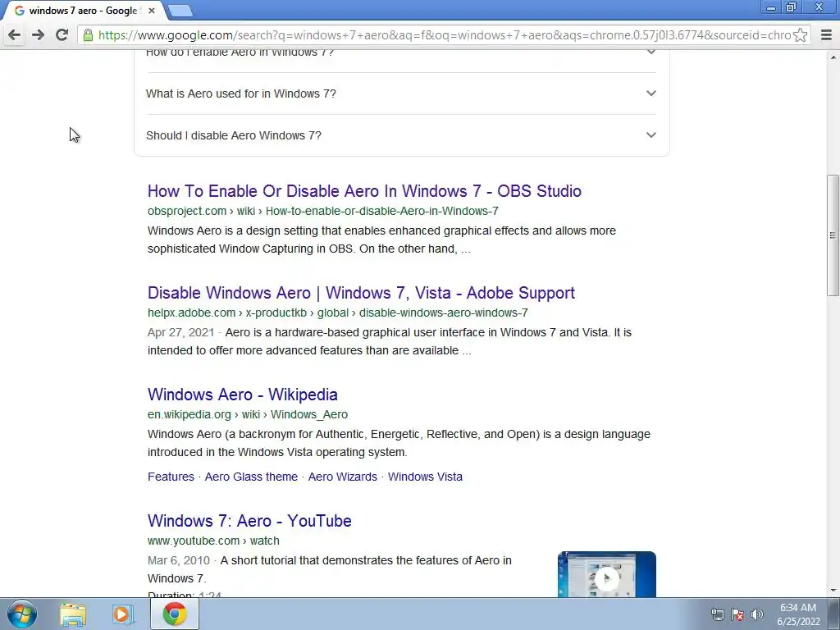Open 'Windows Aero - Wikipedia' result
The width and height of the screenshot is (840, 630).
pos(243,395)
